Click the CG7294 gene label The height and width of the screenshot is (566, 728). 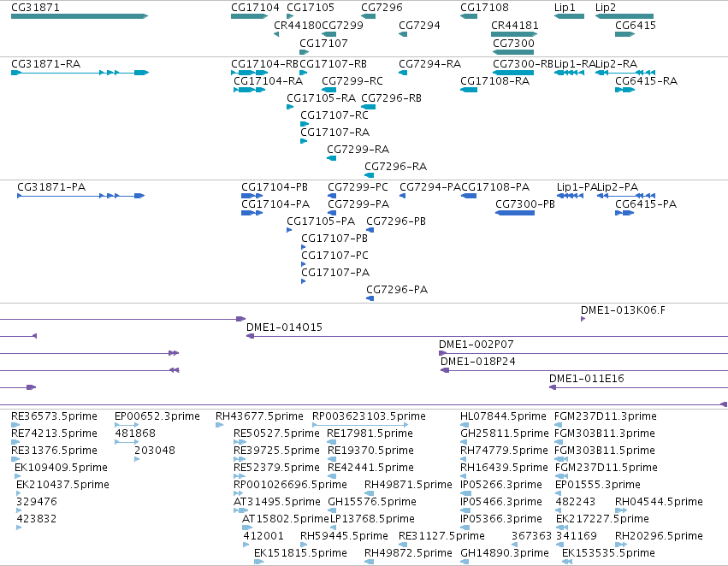[419, 25]
